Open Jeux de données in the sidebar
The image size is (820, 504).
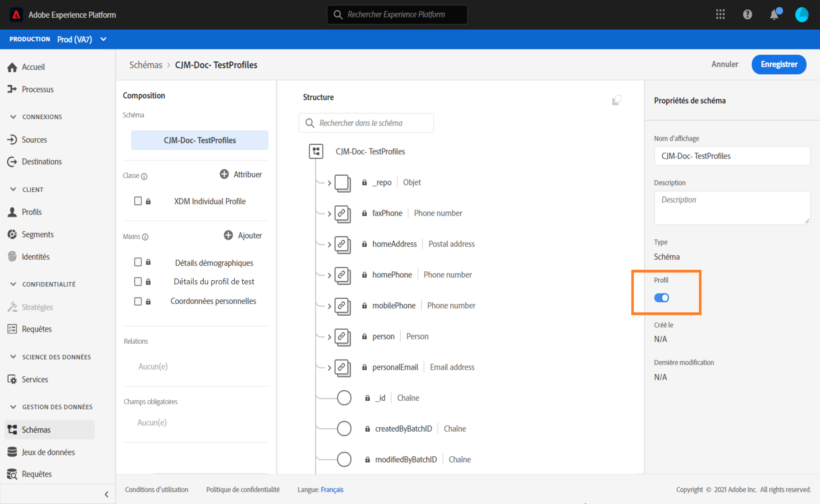coord(48,452)
